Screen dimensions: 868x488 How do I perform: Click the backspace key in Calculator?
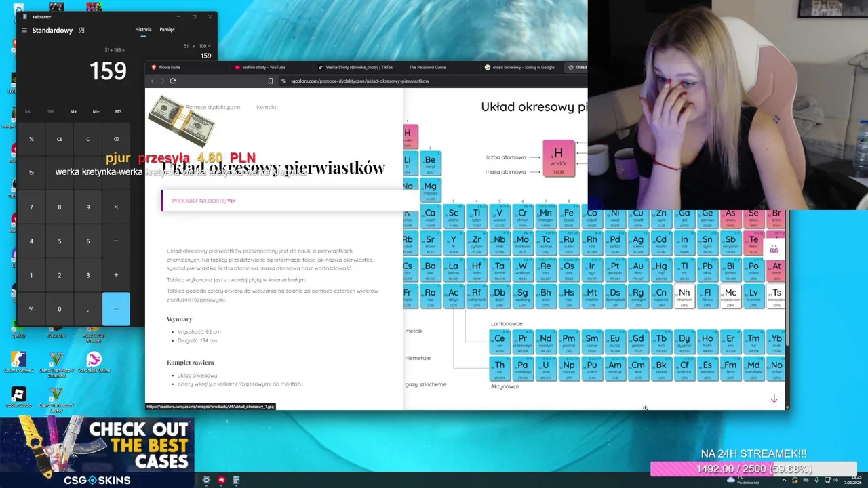point(116,139)
